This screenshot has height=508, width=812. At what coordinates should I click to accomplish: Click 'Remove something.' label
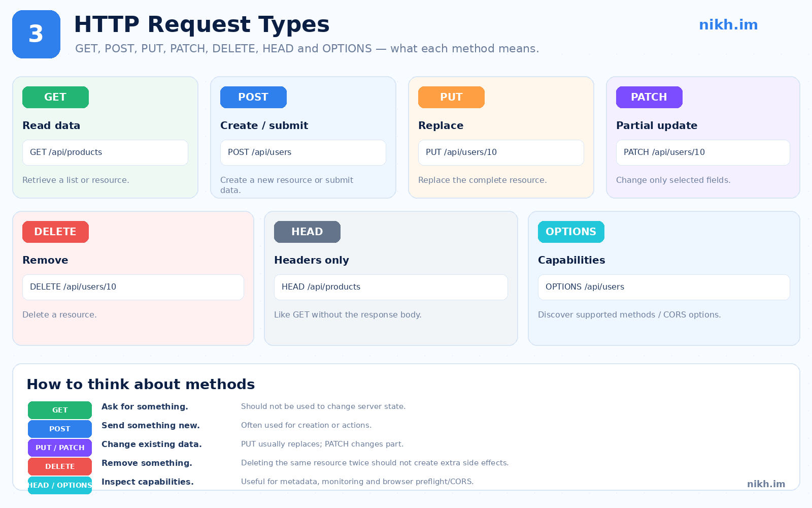pyautogui.click(x=147, y=463)
